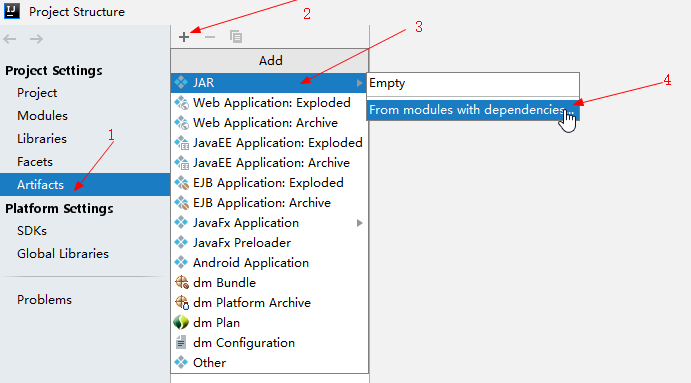This screenshot has height=383, width=691.
Task: Open the Artifacts settings section
Action: (x=85, y=185)
